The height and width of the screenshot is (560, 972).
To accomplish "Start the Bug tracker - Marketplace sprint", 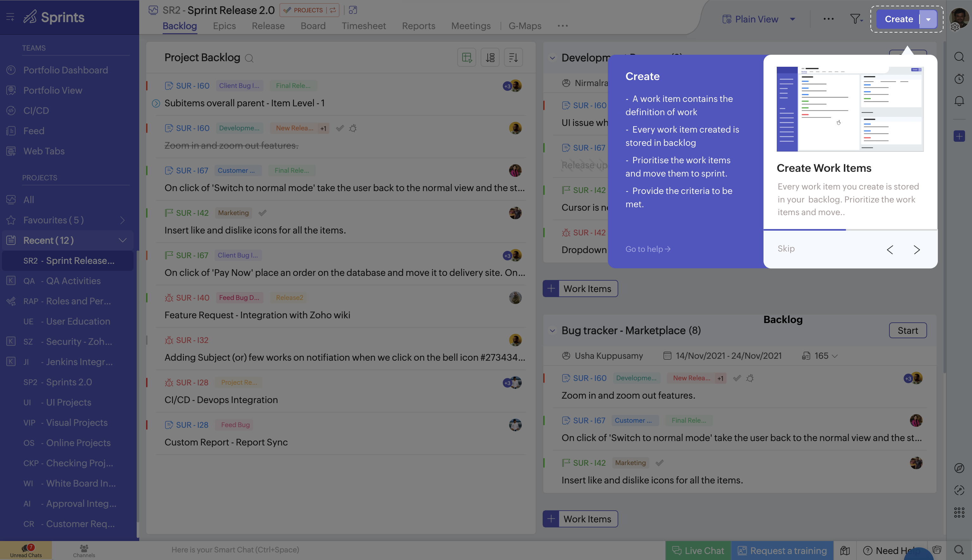I will (x=908, y=330).
